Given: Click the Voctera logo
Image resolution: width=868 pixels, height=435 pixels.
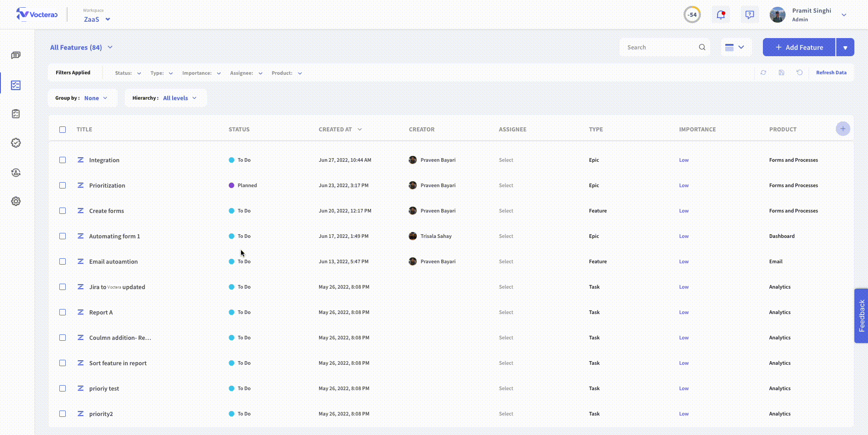Looking at the screenshot, I should (37, 14).
